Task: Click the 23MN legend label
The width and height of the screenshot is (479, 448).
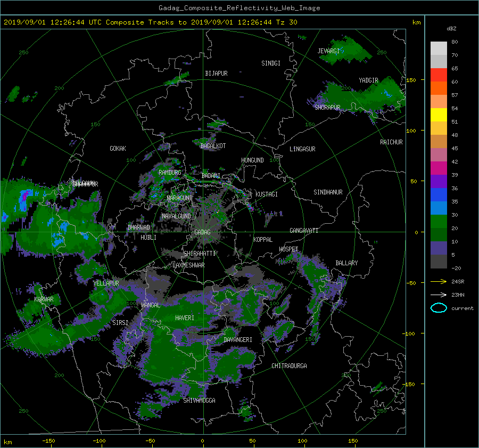Action: [x=458, y=295]
